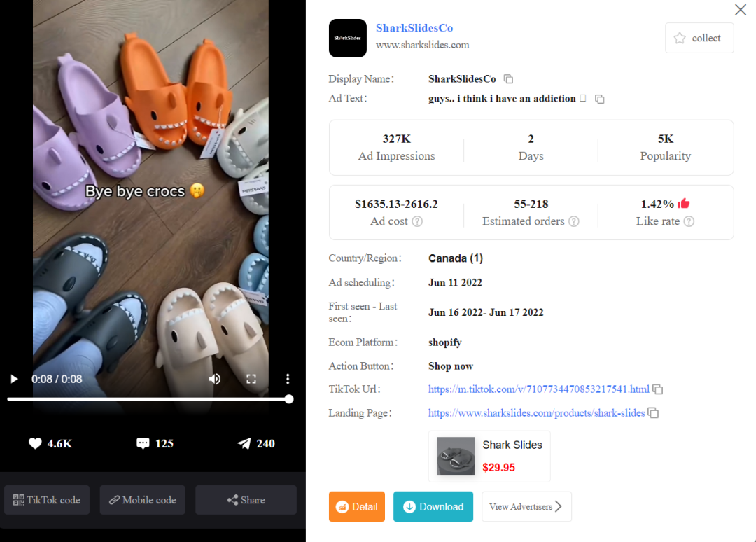Enter fullscreen video mode

251,379
